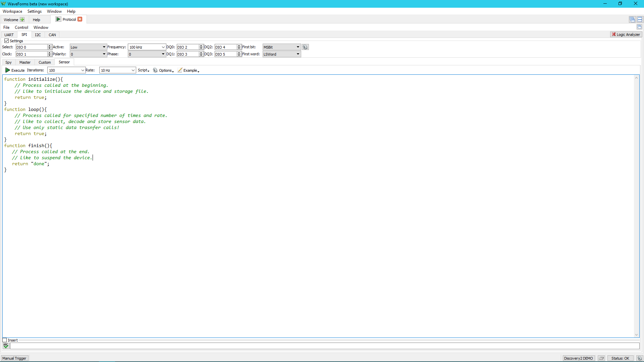Click the Discovery2 DEMO device button
Viewport: 644px width, 362px height.
[x=578, y=358]
